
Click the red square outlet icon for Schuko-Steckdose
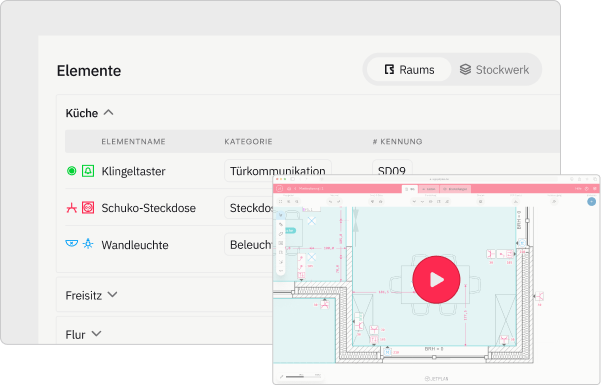pyautogui.click(x=88, y=208)
